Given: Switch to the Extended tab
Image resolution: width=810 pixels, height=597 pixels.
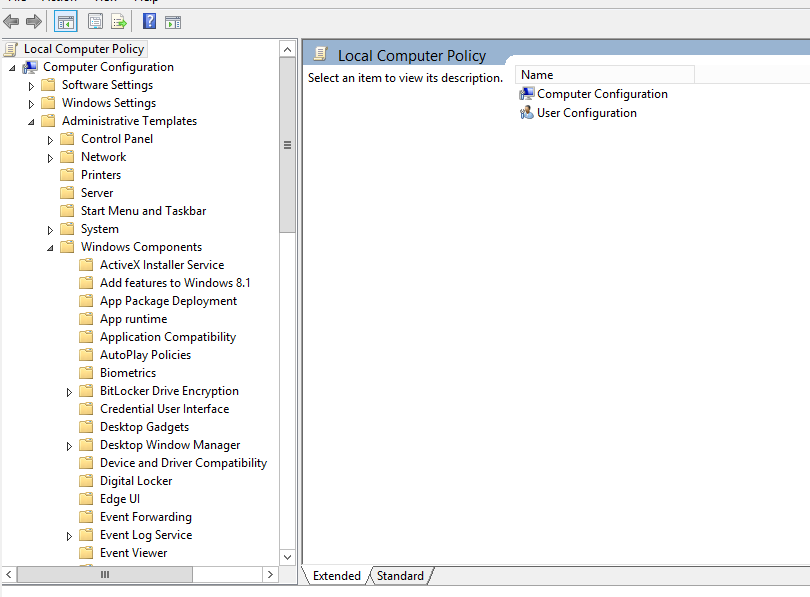Looking at the screenshot, I should pyautogui.click(x=336, y=576).
